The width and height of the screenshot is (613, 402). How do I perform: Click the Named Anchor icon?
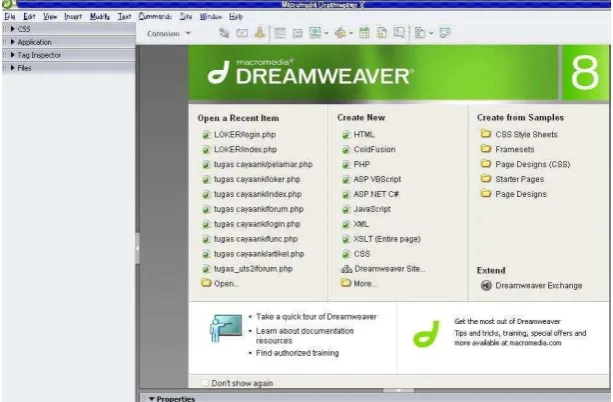pos(260,33)
